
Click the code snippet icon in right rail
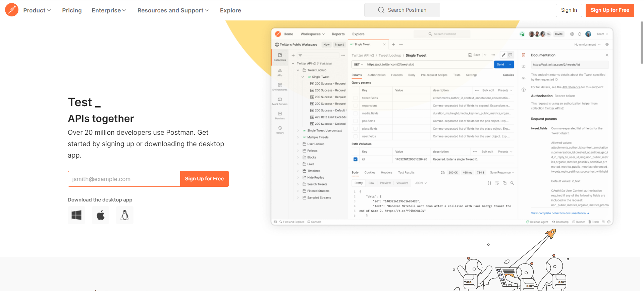pos(523,78)
